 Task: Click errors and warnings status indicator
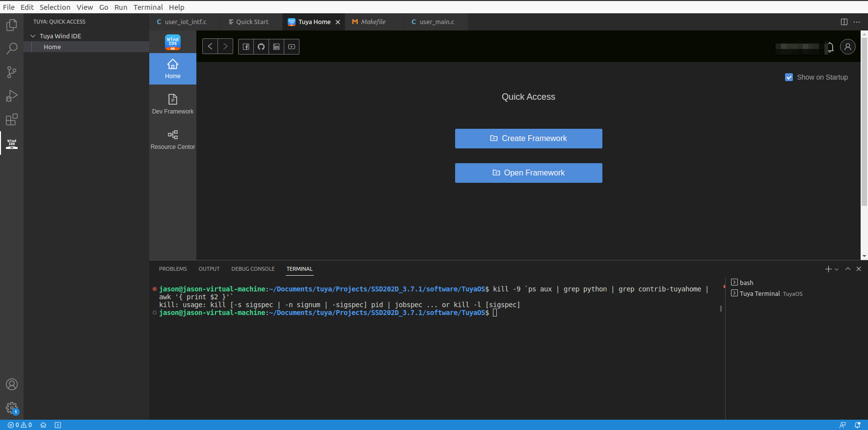20,425
